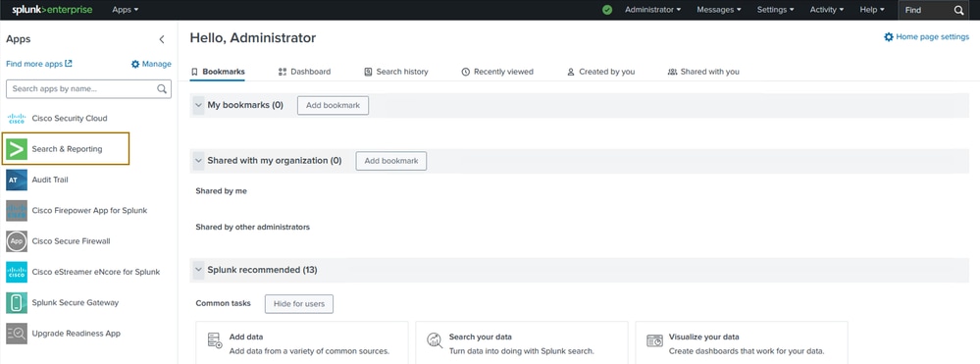Image resolution: width=980 pixels, height=364 pixels.
Task: Switch to the Recently viewed tab
Action: tap(497, 72)
